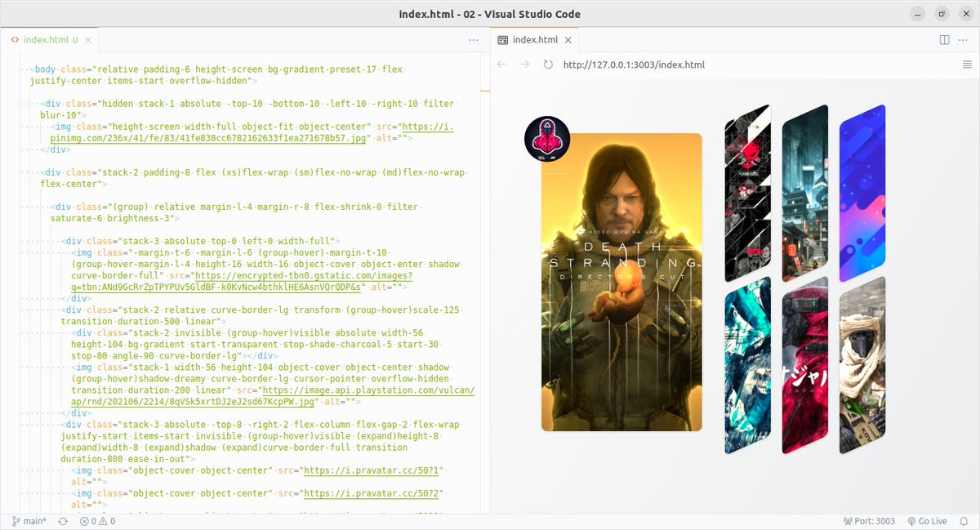
Task: Open the red-black robot artwork tile
Action: 747,194
